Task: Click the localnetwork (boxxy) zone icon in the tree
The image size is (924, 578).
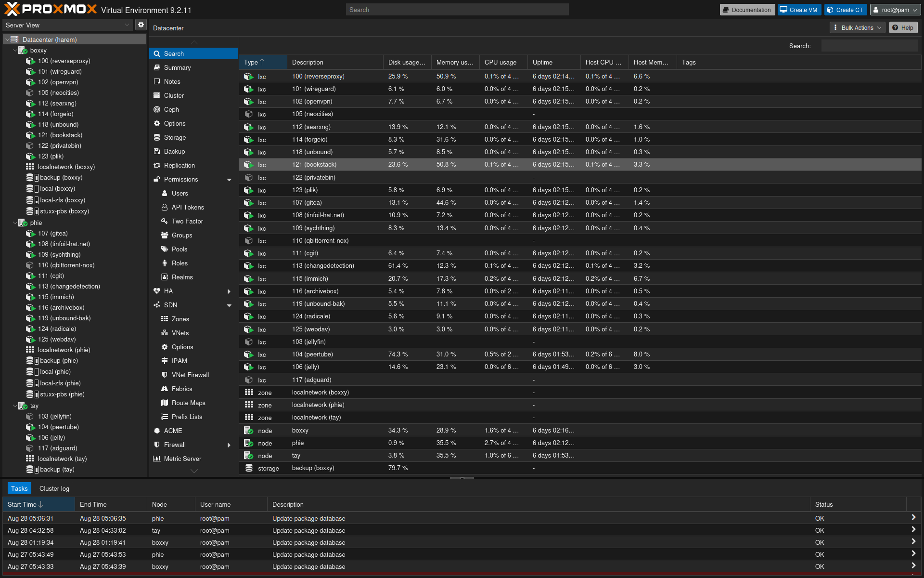Action: point(30,167)
